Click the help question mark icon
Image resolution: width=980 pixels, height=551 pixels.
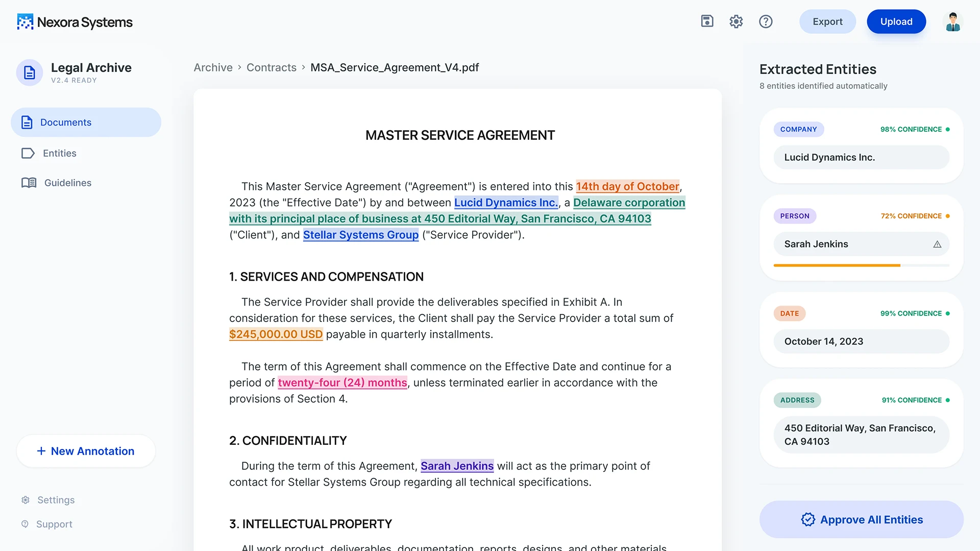(x=766, y=21)
